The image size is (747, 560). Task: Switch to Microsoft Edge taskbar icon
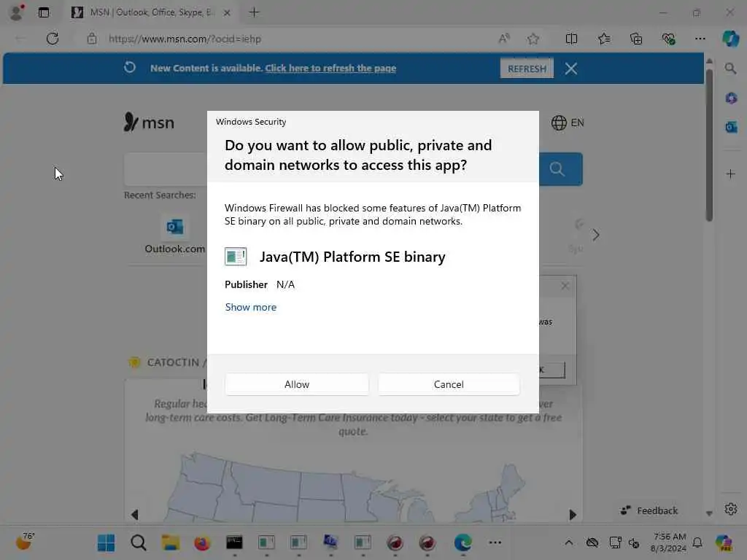pyautogui.click(x=462, y=542)
